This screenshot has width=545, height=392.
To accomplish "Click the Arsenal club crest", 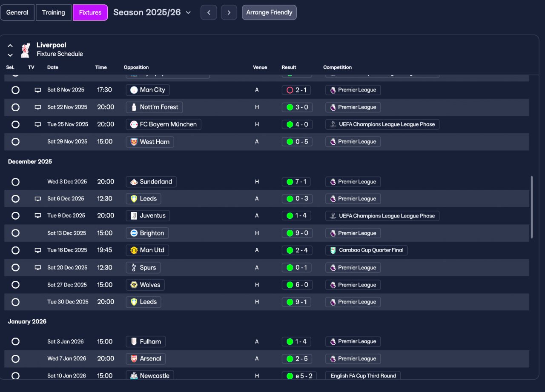I will [134, 359].
